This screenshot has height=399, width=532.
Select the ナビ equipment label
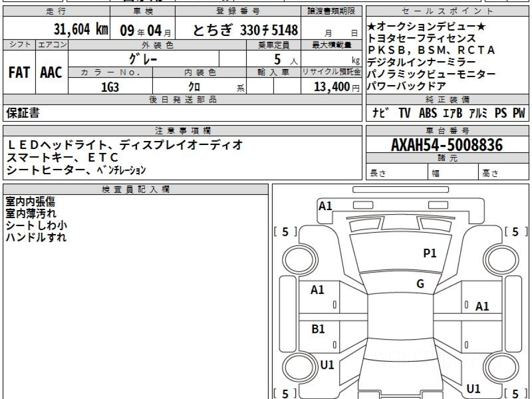pos(381,113)
